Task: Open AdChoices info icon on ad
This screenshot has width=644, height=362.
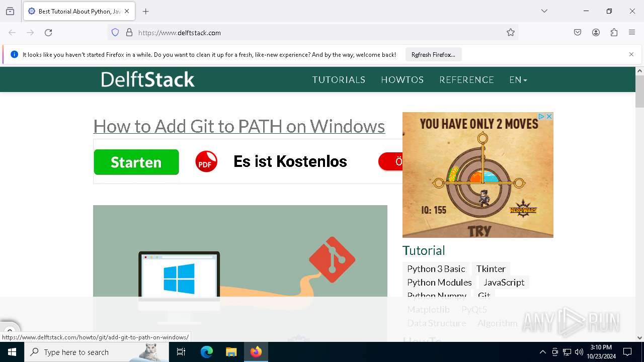Action: click(542, 116)
